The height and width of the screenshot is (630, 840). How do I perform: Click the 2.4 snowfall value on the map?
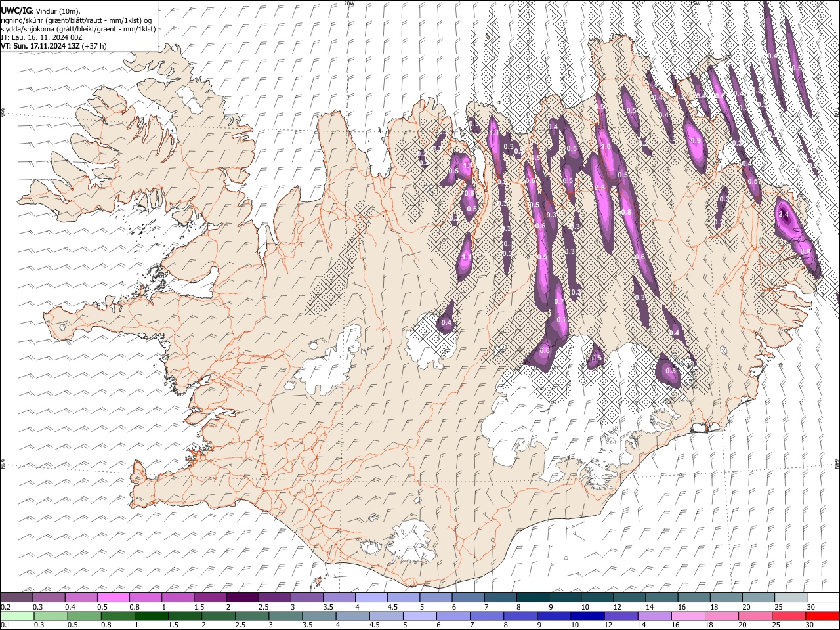[783, 215]
